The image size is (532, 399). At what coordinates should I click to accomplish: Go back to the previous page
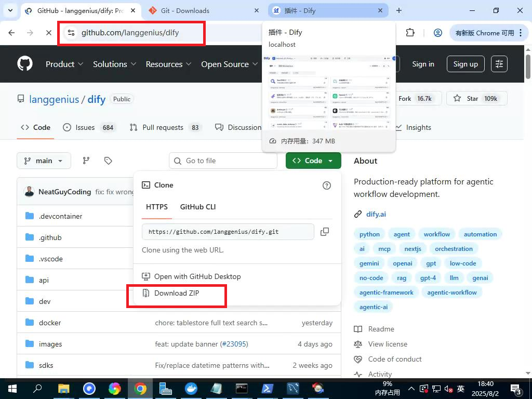tap(11, 33)
